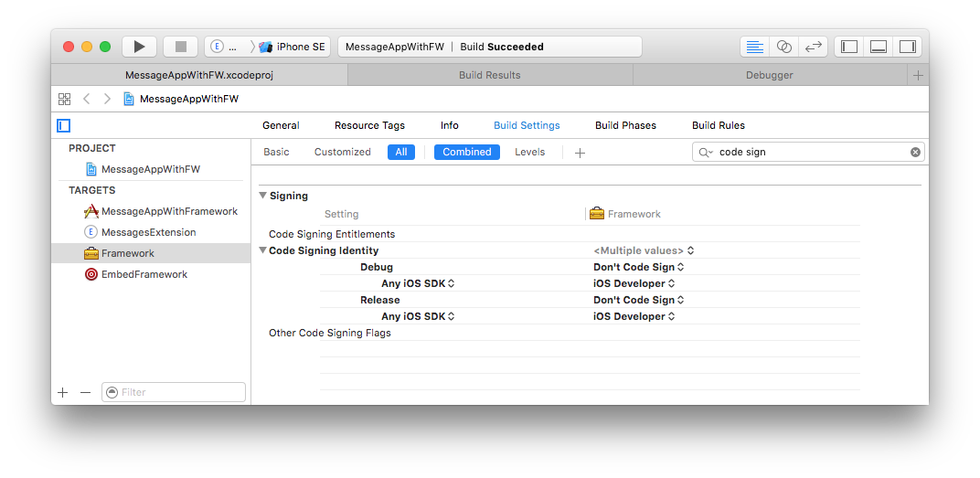Change Debug Don't Code Sign value
Image resolution: width=980 pixels, height=478 pixels.
639,267
